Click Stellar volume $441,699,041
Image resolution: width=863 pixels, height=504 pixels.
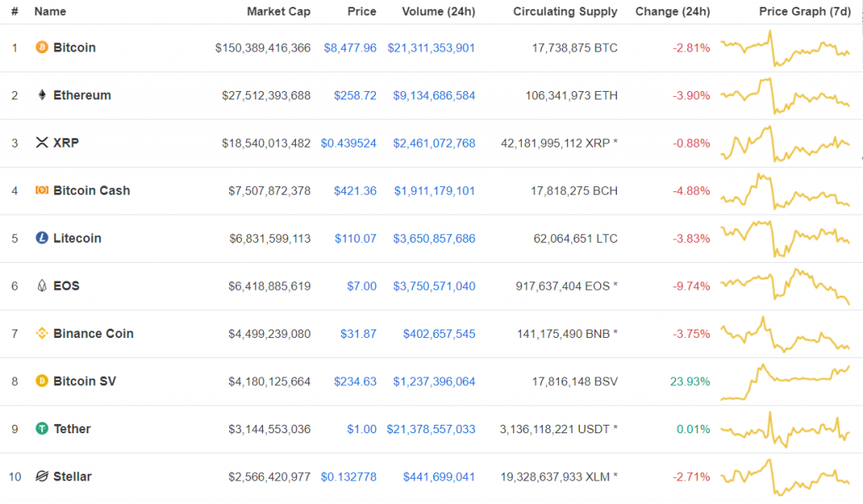pyautogui.click(x=438, y=477)
